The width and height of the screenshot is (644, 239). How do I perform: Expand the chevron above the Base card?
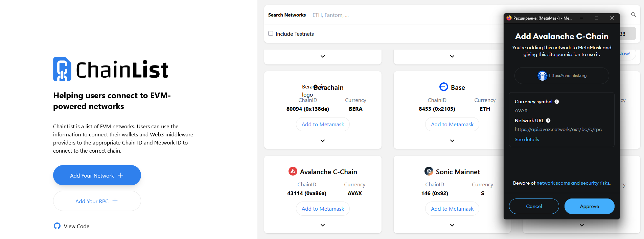click(452, 56)
